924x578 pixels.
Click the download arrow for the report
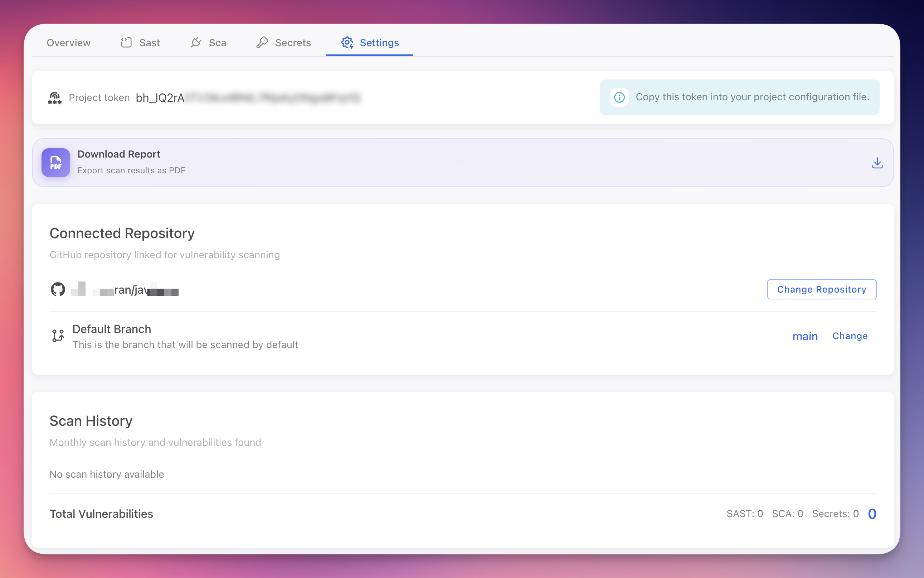click(877, 163)
